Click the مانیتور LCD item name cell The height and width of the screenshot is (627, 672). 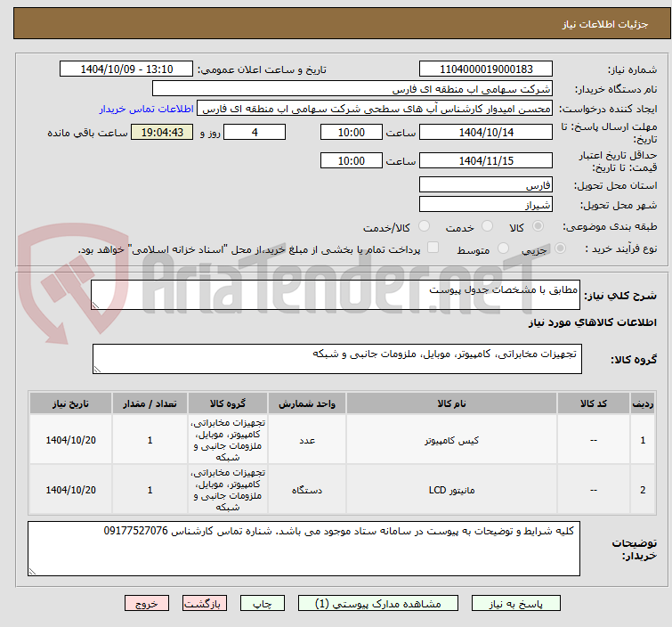click(x=451, y=490)
